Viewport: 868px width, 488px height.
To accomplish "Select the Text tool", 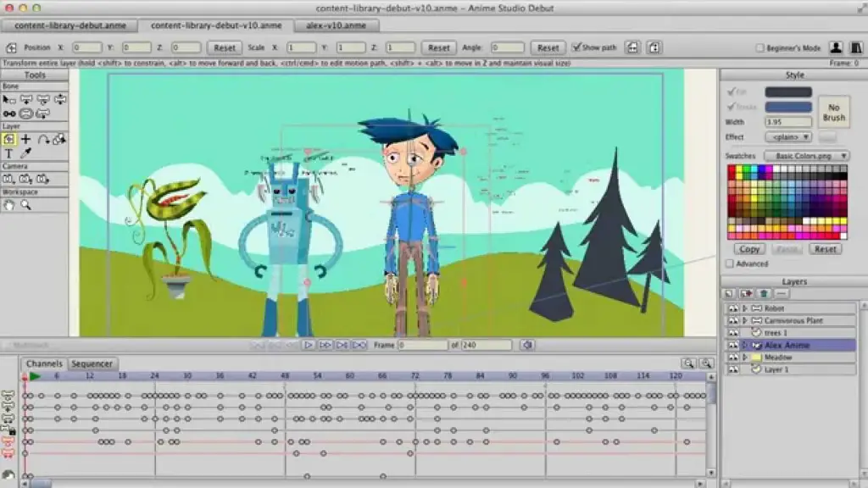I will (x=8, y=154).
